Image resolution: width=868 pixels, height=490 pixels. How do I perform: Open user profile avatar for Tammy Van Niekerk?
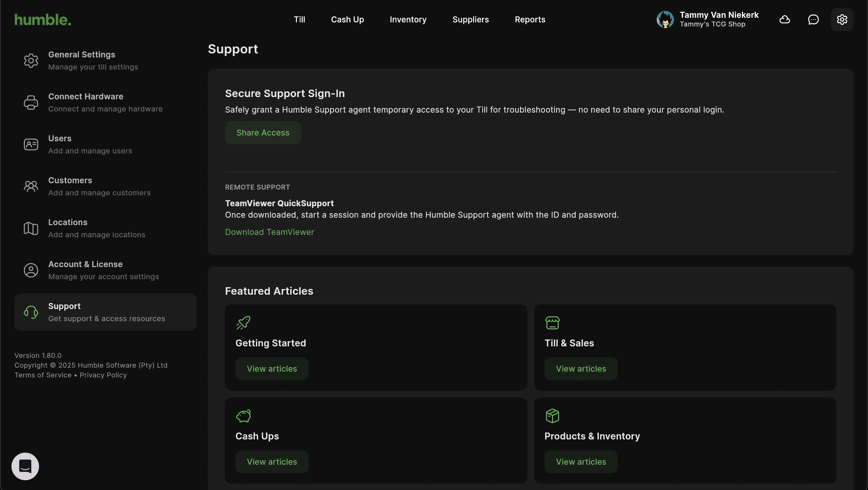pyautogui.click(x=665, y=20)
